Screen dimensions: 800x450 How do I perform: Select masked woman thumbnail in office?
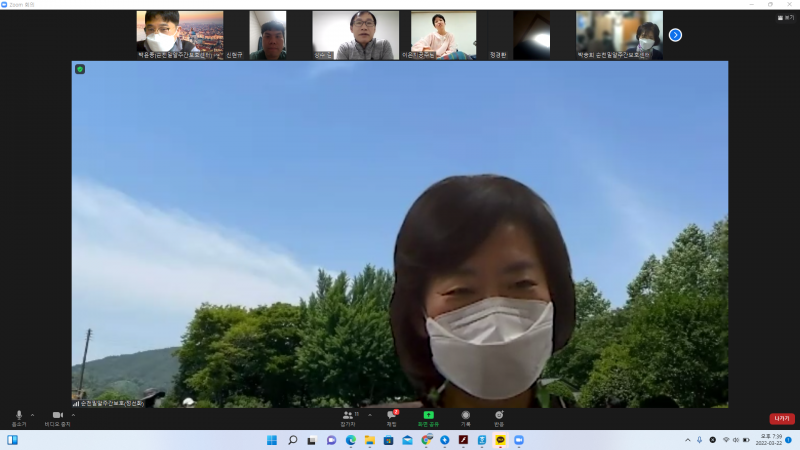click(x=619, y=35)
